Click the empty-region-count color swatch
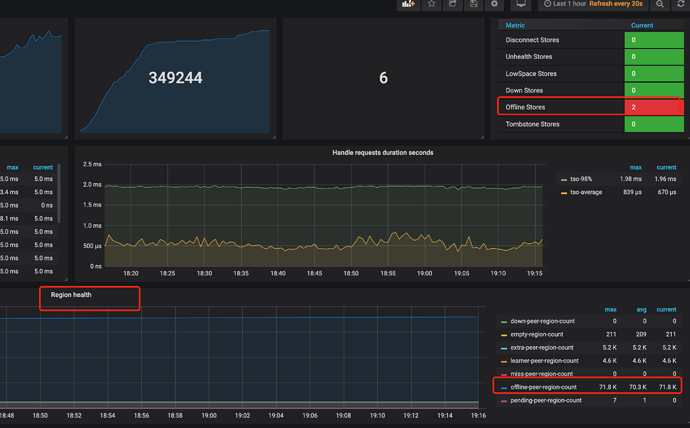This screenshot has height=428, width=690. [x=504, y=335]
